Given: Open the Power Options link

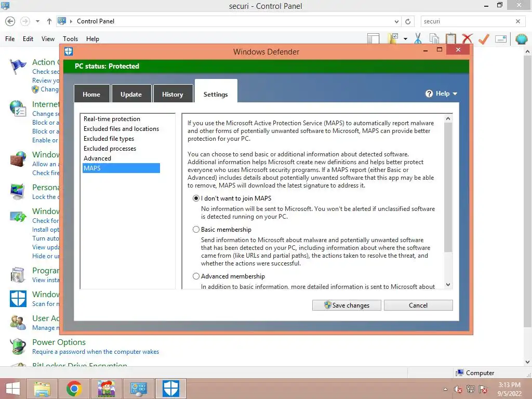Looking at the screenshot, I should (x=59, y=342).
